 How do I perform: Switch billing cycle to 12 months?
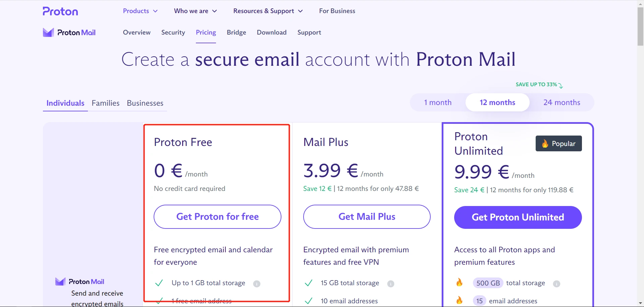(497, 102)
